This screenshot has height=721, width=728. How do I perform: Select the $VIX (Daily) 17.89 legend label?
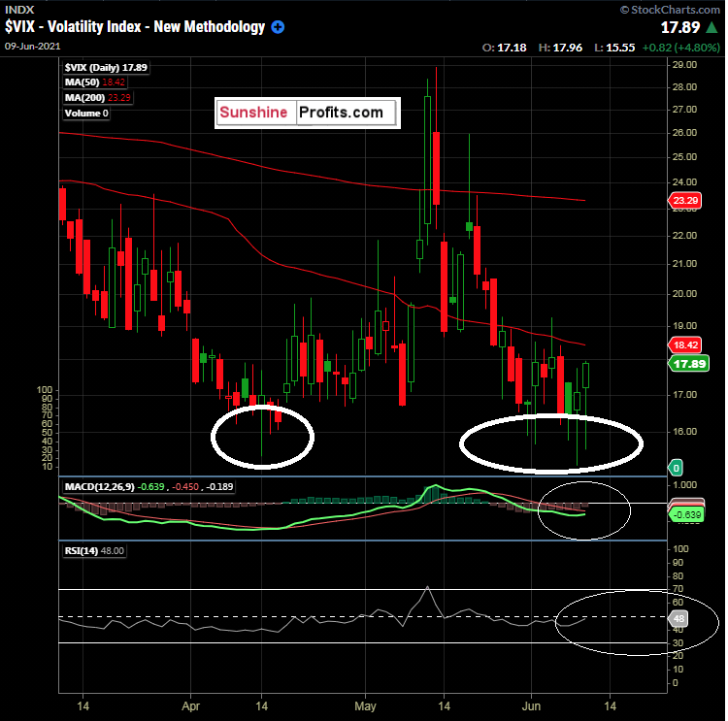click(106, 67)
